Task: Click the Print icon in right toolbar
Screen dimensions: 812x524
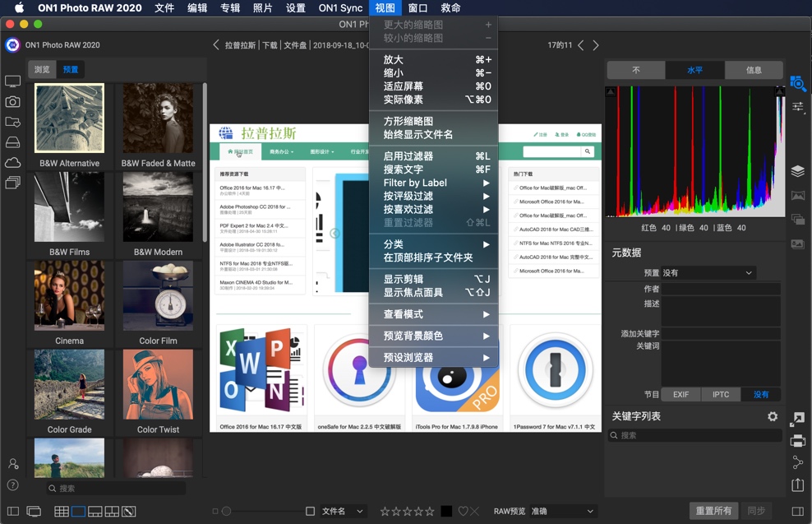Action: click(798, 441)
